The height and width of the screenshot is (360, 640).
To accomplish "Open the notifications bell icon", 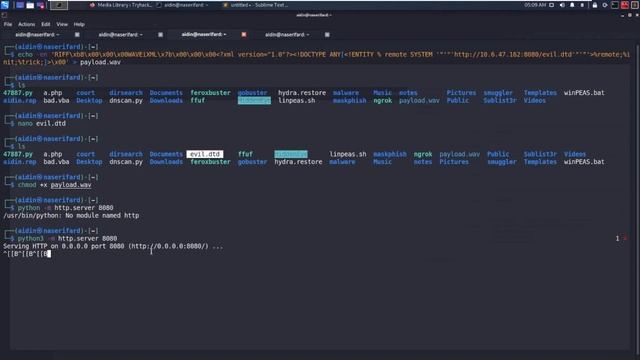I will coord(572,5).
